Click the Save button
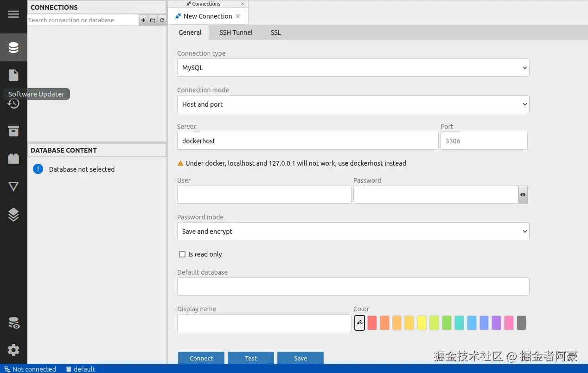Screen dimensions: 588x373 tap(300, 358)
